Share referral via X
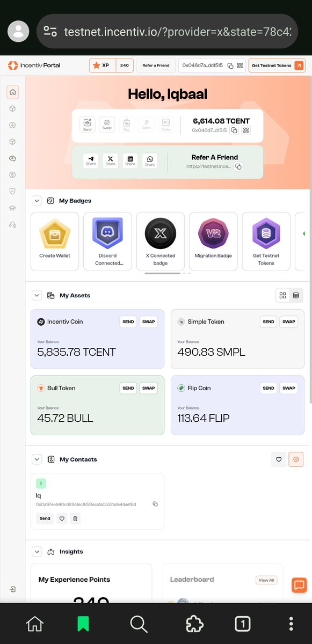Image resolution: width=312 pixels, height=644 pixels. pos(111,161)
